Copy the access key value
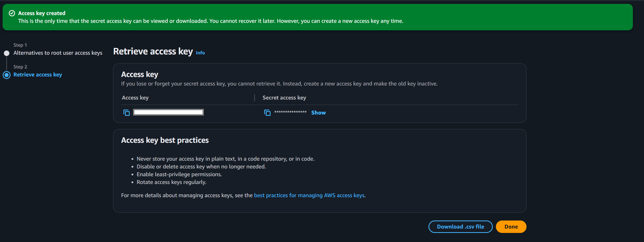The height and width of the screenshot is (242, 644). click(x=126, y=113)
